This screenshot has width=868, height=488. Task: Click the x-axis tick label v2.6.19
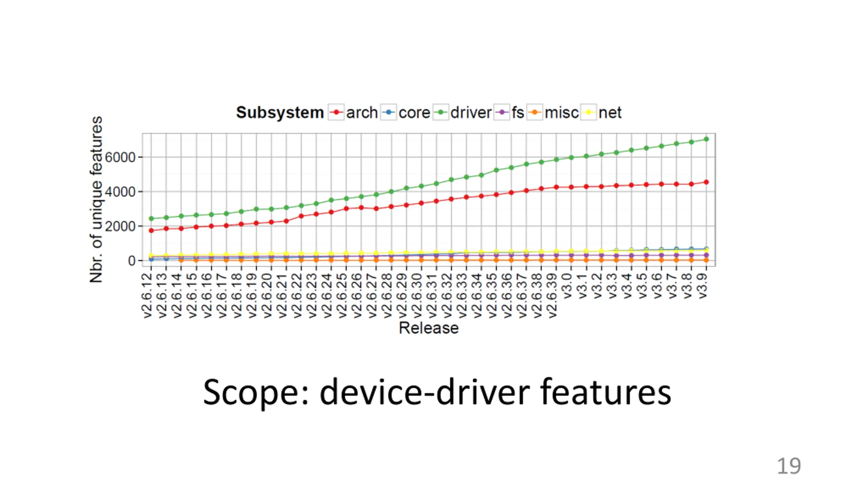pos(252,296)
